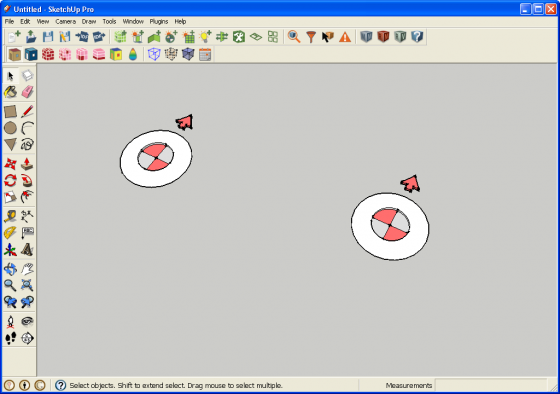Select the Pan hand tool
The height and width of the screenshot is (394, 560).
pyautogui.click(x=27, y=269)
